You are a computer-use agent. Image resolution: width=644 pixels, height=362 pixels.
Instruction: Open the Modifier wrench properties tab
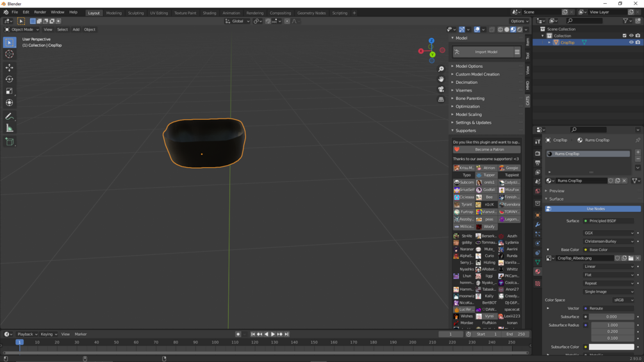pos(538,224)
